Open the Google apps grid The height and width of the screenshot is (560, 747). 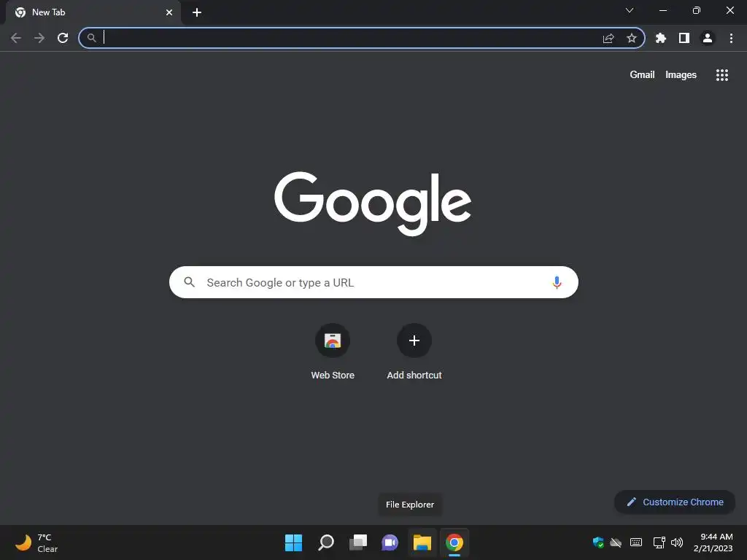point(722,75)
